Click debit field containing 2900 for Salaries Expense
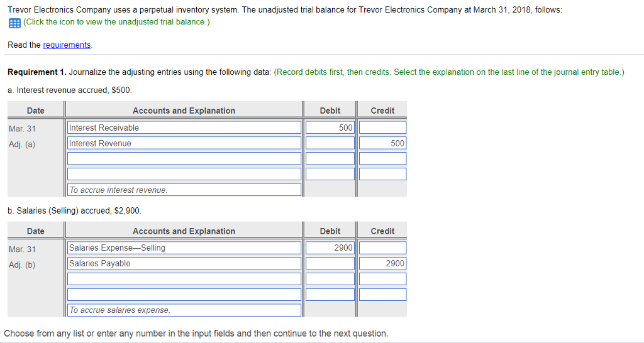Viewport: 644px width, 343px height. pos(330,248)
